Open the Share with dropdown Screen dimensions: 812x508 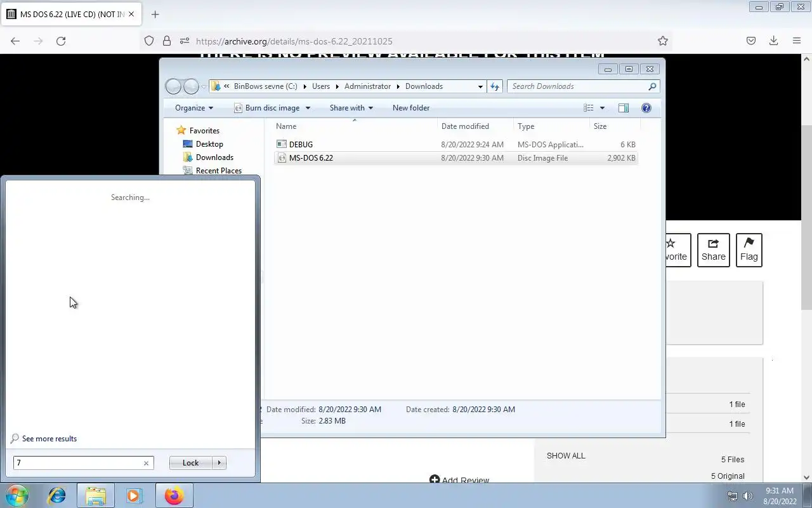(351, 108)
